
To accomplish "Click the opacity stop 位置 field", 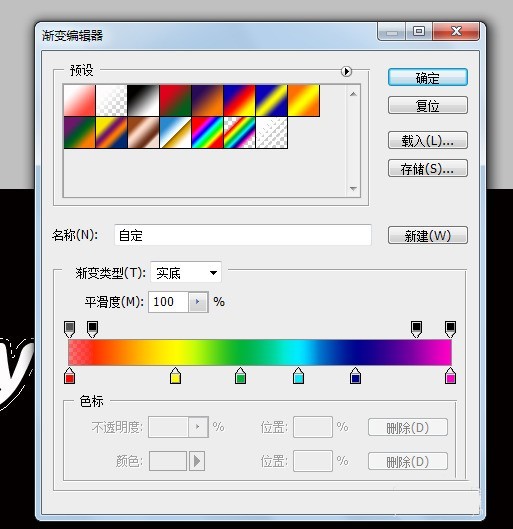I will click(x=313, y=427).
